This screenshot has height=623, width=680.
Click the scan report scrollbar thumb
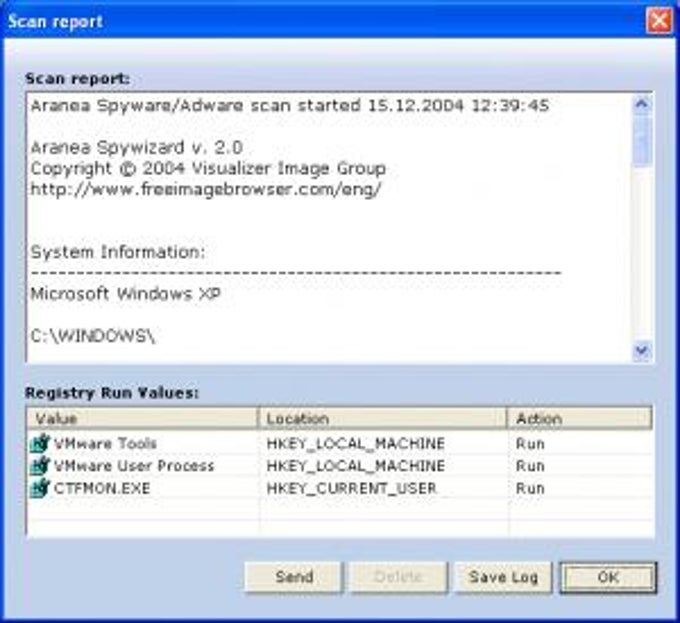(642, 140)
